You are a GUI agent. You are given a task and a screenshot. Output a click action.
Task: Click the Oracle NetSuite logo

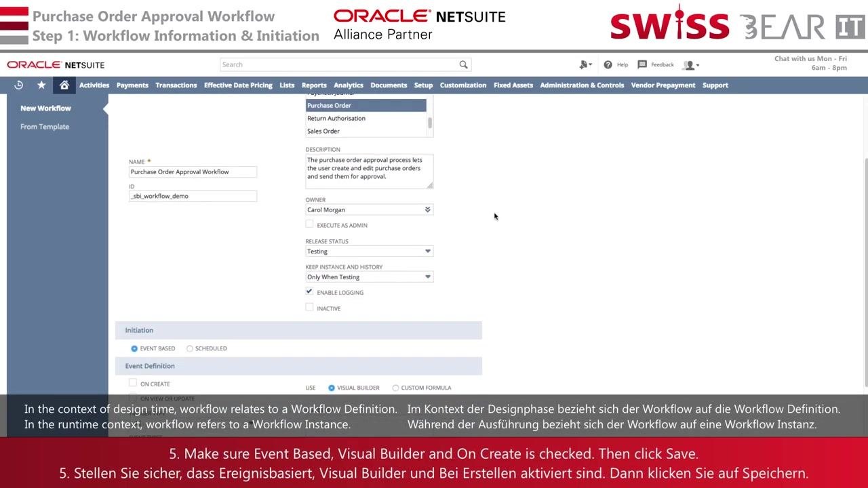56,65
